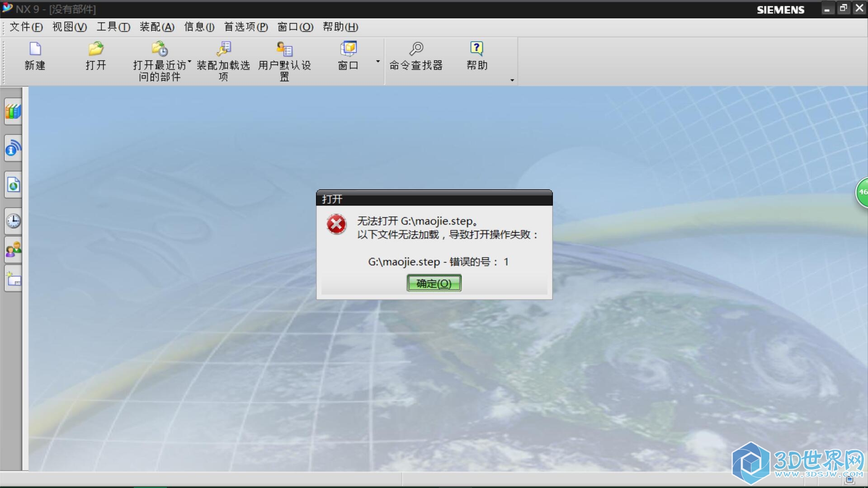The width and height of the screenshot is (868, 488).
Task: Click the 无法打开 G:\maojie.step error text
Action: pyautogui.click(x=418, y=221)
